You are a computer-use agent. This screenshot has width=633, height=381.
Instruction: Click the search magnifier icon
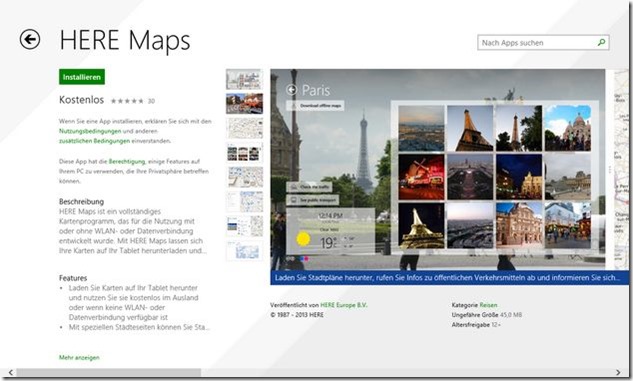(602, 42)
